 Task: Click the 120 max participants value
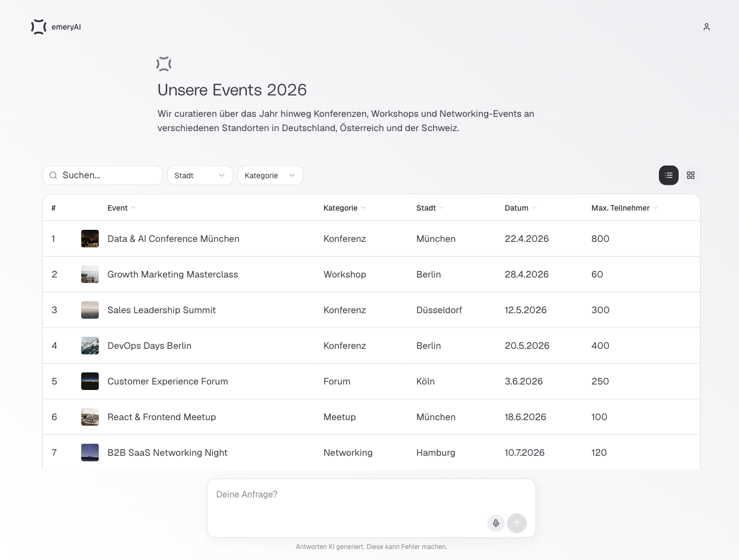tap(599, 452)
